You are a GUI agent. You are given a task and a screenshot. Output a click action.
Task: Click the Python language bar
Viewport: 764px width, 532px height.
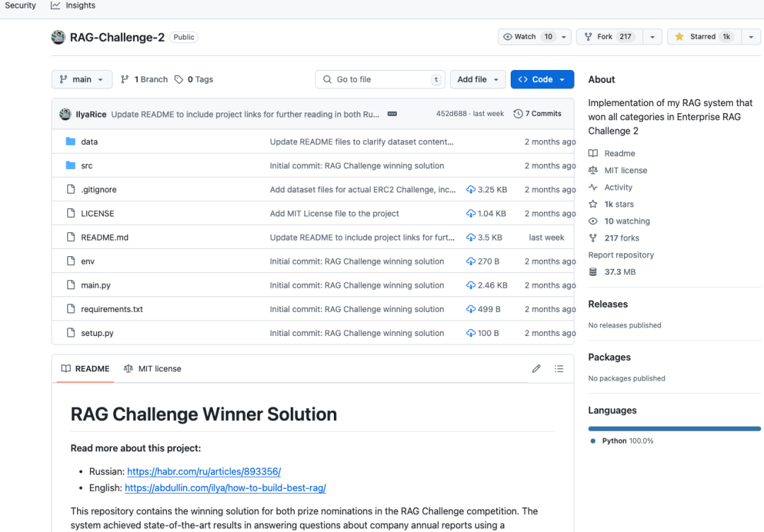coord(674,429)
